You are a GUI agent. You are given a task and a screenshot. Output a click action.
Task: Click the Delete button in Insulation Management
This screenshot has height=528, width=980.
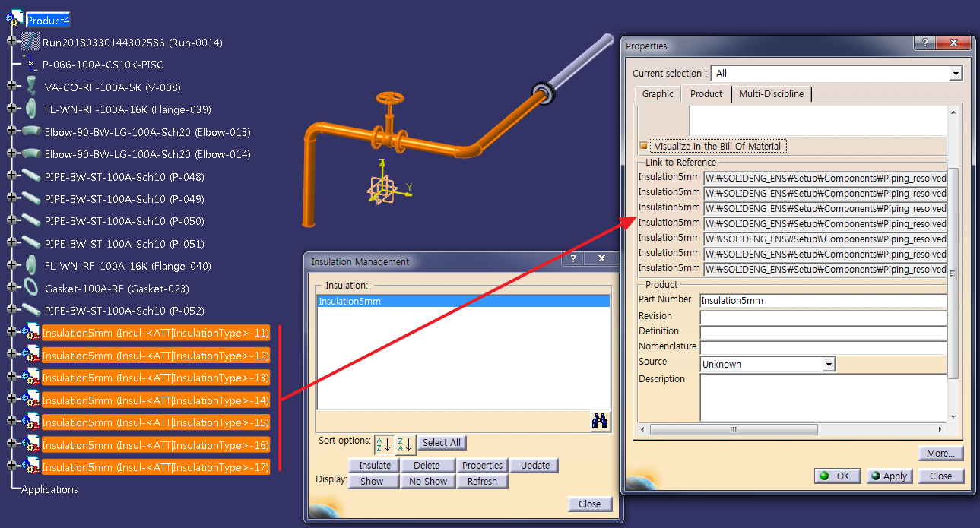click(x=427, y=465)
